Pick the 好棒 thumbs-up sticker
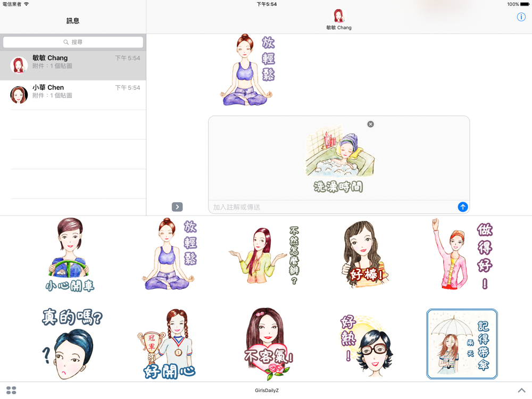532x399 pixels. click(365, 254)
